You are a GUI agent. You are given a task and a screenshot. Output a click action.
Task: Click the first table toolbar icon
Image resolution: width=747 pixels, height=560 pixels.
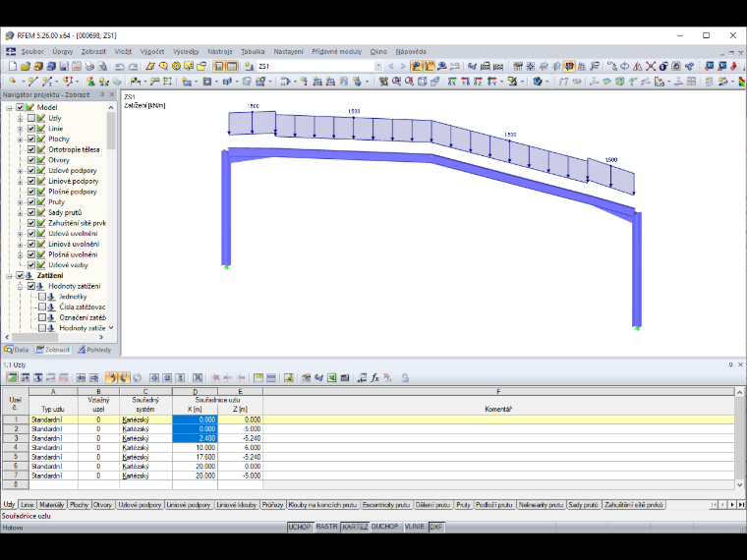(x=12, y=378)
